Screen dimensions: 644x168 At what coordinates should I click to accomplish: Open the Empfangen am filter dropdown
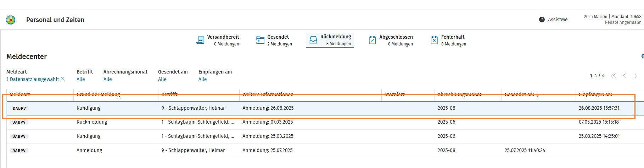[x=203, y=79]
